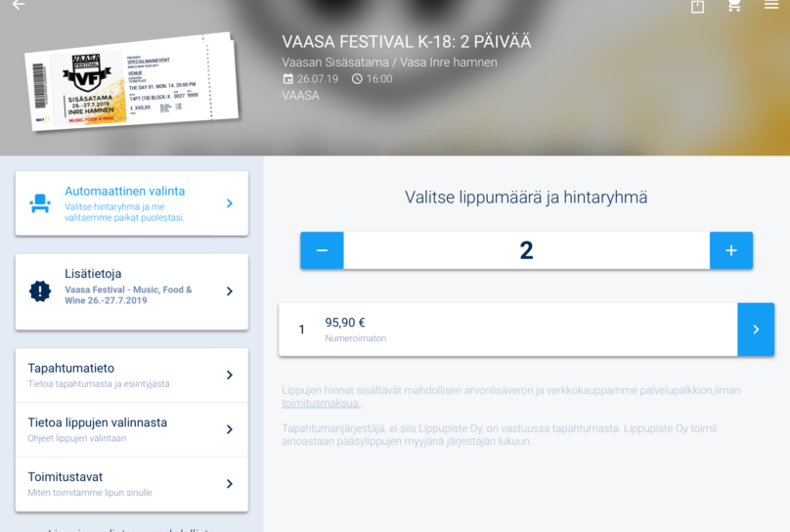Follow the toimitusmaksua link

[321, 403]
